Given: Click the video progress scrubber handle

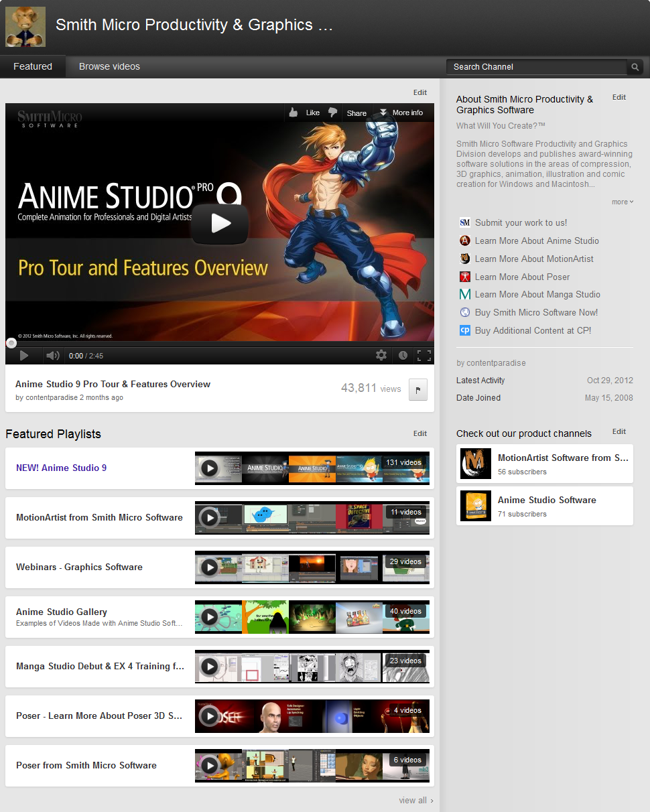Looking at the screenshot, I should tap(11, 343).
